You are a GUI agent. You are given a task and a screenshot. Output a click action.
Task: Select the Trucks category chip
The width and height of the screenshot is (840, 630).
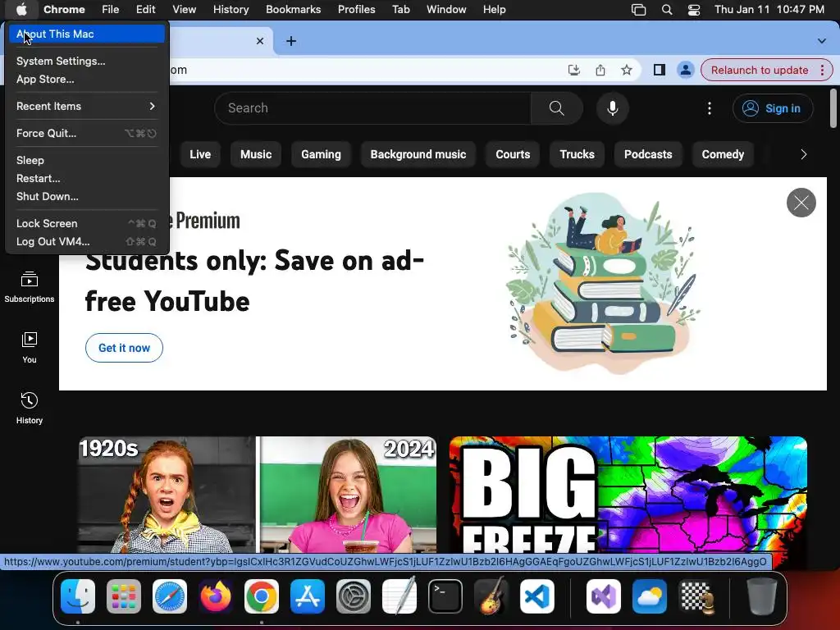click(x=577, y=154)
